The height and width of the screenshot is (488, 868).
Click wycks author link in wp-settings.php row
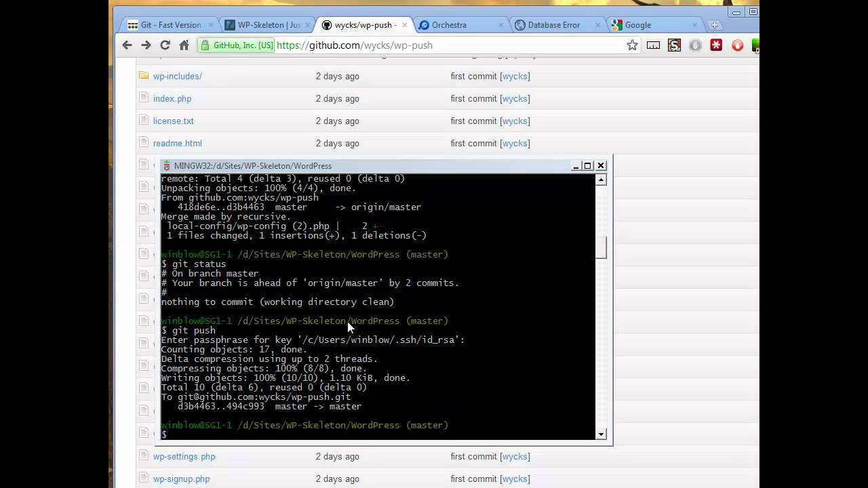(515, 456)
